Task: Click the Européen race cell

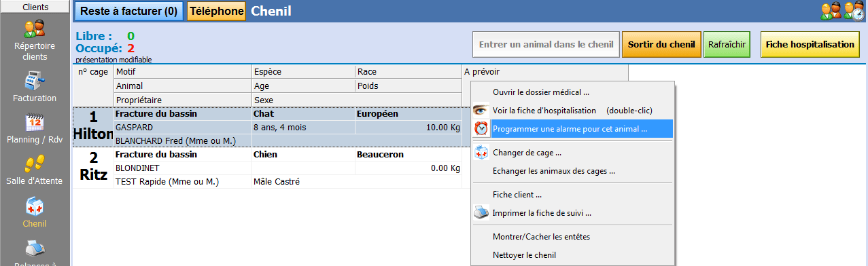Action: 408,113
